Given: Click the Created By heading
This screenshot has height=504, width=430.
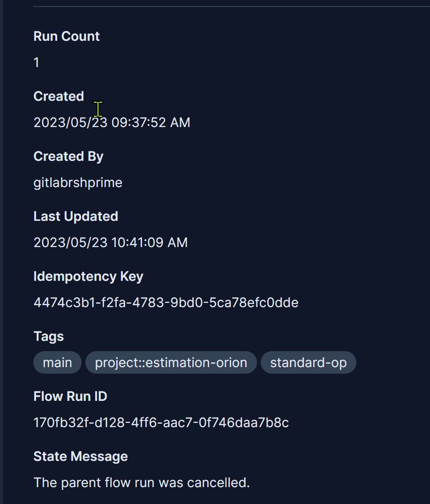Looking at the screenshot, I should [x=68, y=156].
